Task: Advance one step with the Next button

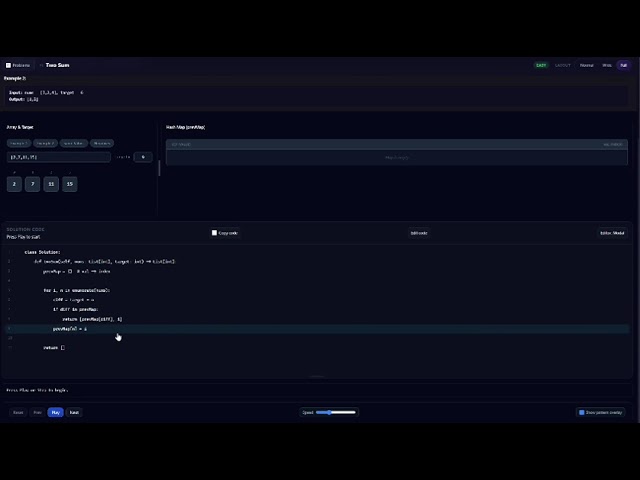Action: [74, 412]
